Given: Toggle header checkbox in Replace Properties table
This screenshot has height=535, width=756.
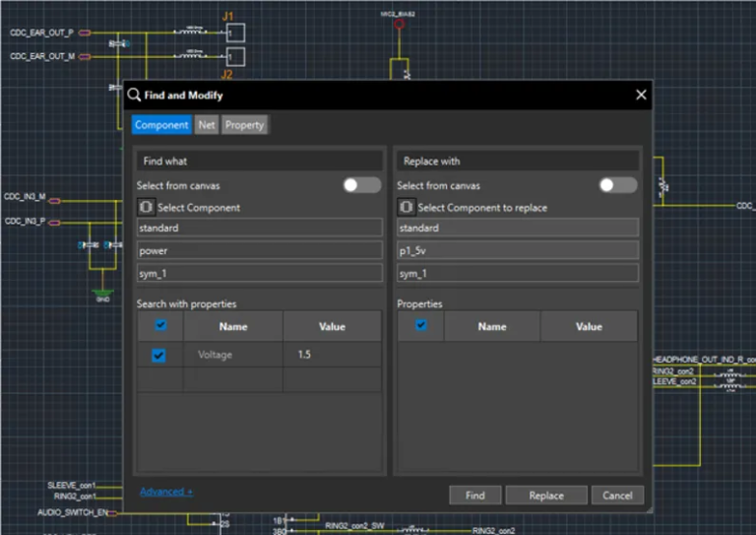Looking at the screenshot, I should coord(420,326).
